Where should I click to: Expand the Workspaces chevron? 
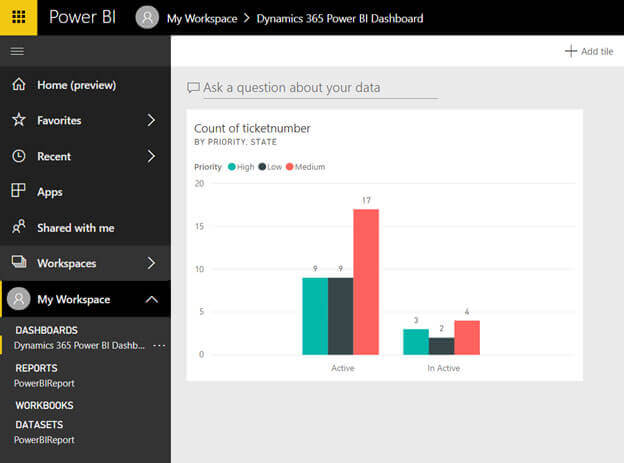(151, 263)
